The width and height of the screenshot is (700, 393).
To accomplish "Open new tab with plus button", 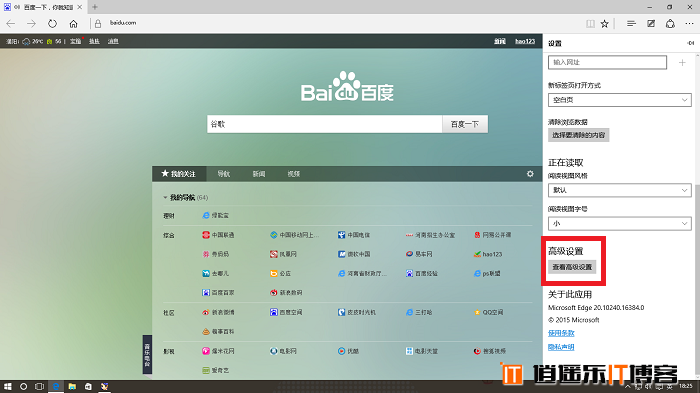I will (95, 7).
